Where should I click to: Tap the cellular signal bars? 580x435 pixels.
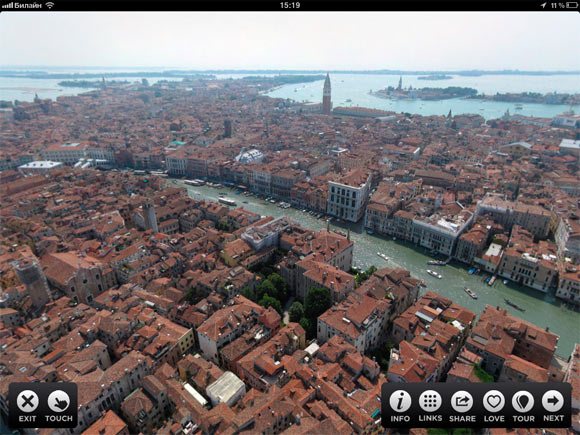(x=7, y=5)
